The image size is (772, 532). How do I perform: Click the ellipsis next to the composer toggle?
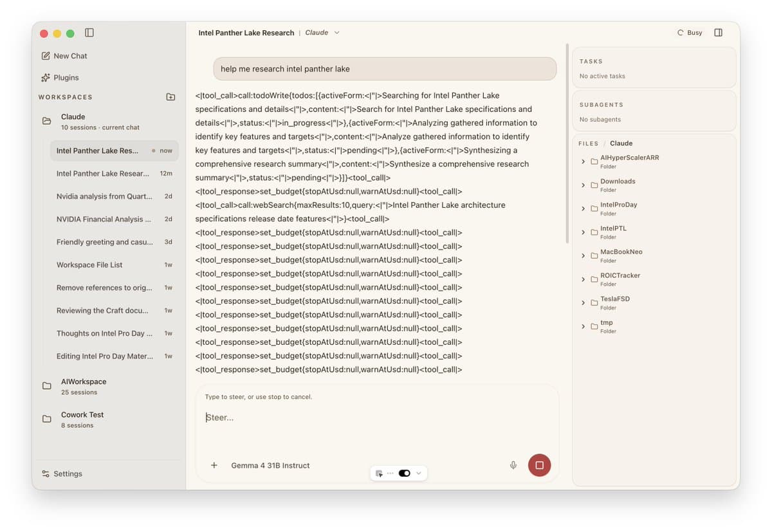(390, 472)
